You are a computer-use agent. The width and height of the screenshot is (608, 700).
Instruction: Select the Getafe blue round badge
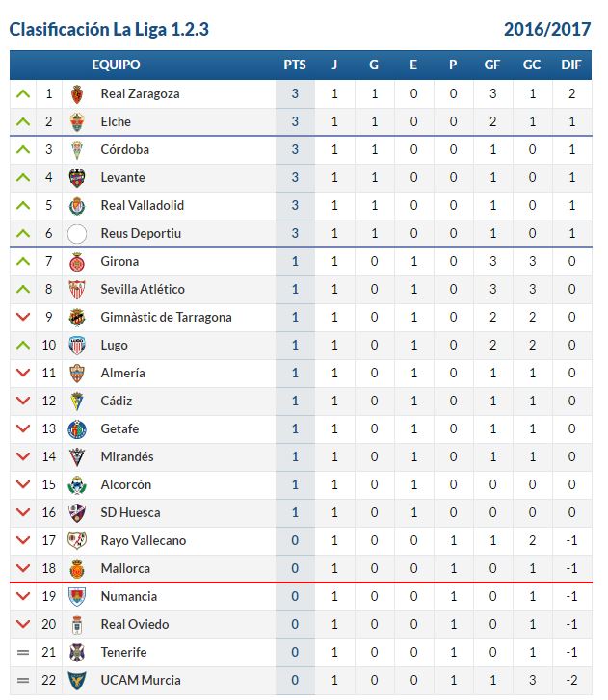tap(77, 429)
